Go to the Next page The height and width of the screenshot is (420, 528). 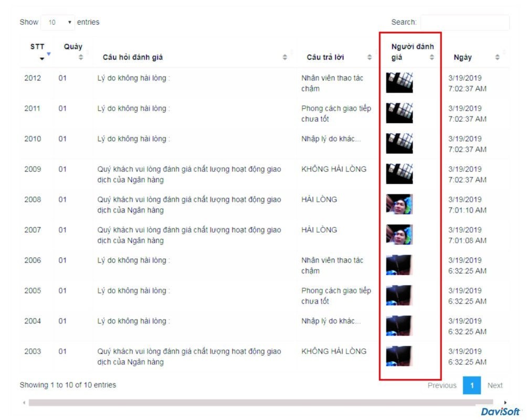(494, 385)
